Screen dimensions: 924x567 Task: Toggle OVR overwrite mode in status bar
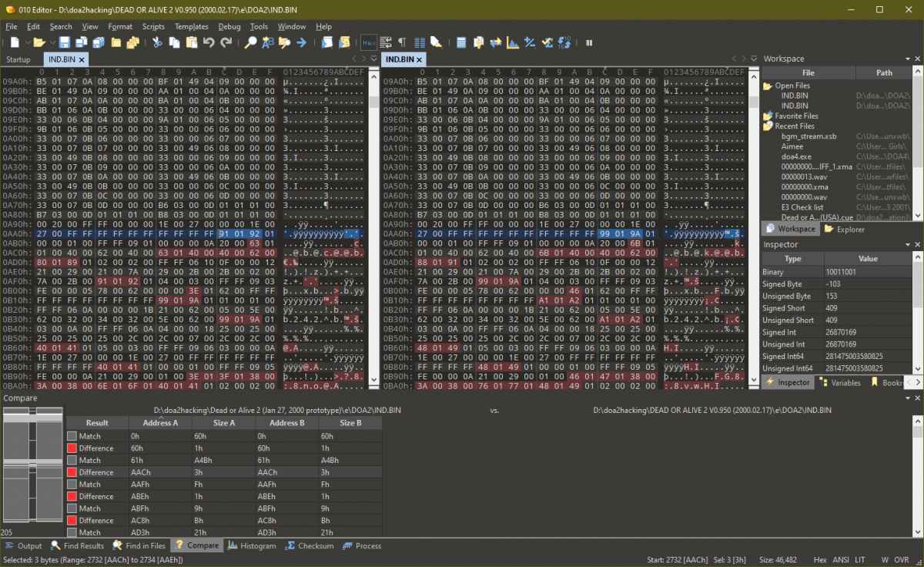click(902, 559)
